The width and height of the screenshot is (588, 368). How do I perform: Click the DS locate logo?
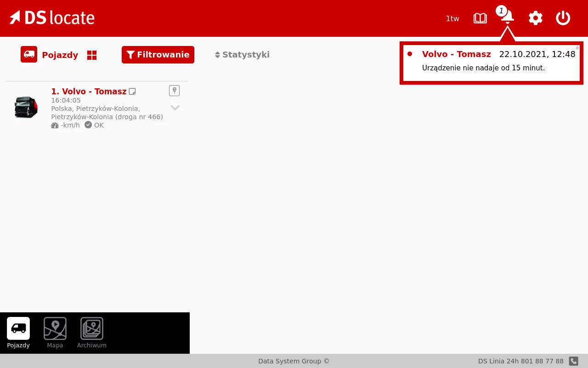(x=52, y=17)
